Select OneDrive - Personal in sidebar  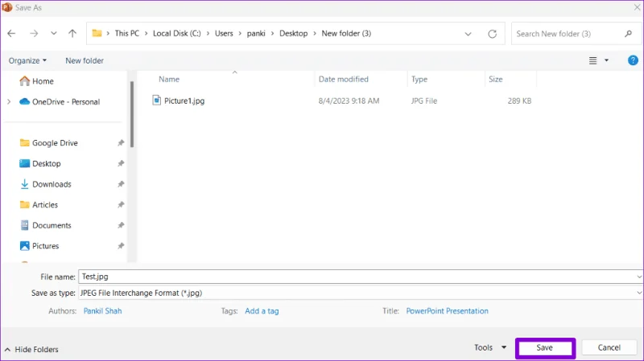[x=60, y=102]
